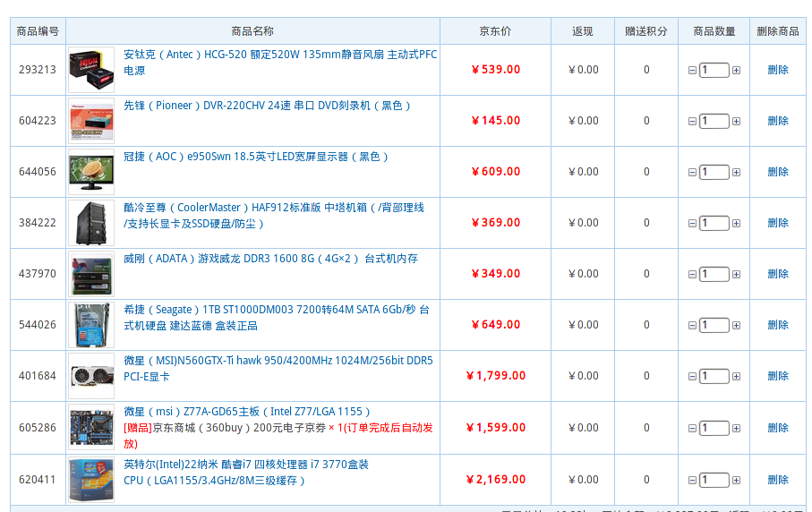Open CoolerMaster HAF912 case thumbnail
This screenshot has height=512, width=812.
click(x=91, y=223)
